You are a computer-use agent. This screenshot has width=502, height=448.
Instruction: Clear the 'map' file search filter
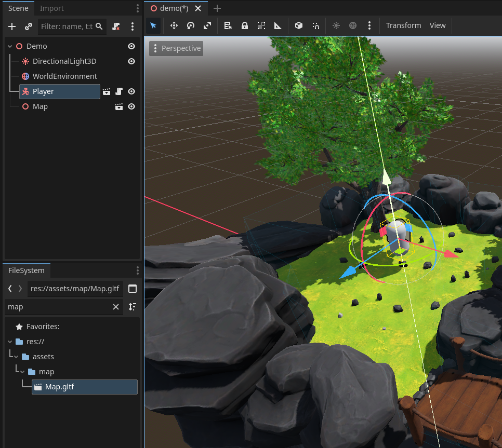click(x=116, y=307)
